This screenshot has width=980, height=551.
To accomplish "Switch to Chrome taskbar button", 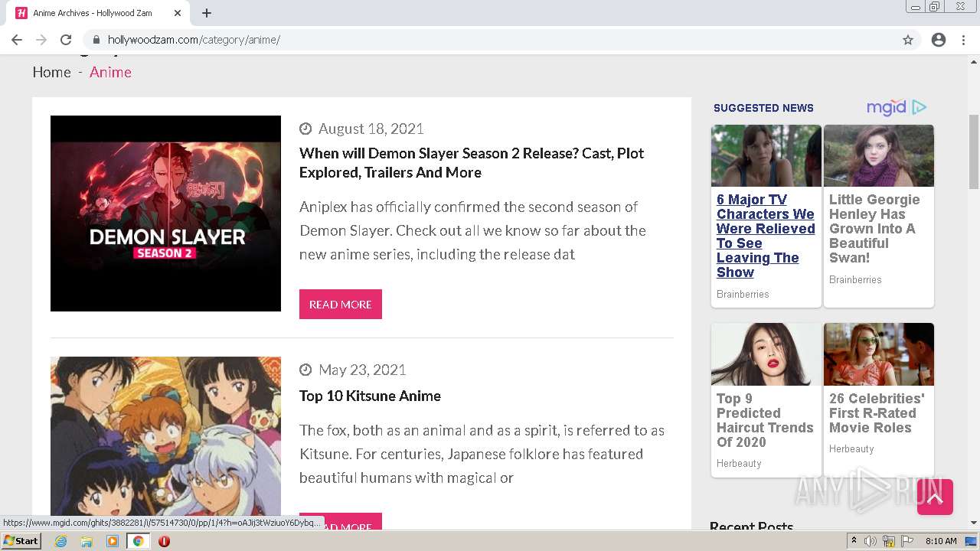I will click(x=138, y=541).
